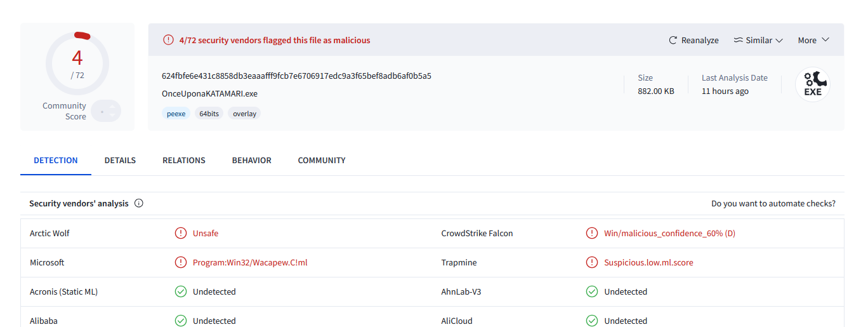Expand the More dropdown menu
The width and height of the screenshot is (868, 327).
[813, 40]
